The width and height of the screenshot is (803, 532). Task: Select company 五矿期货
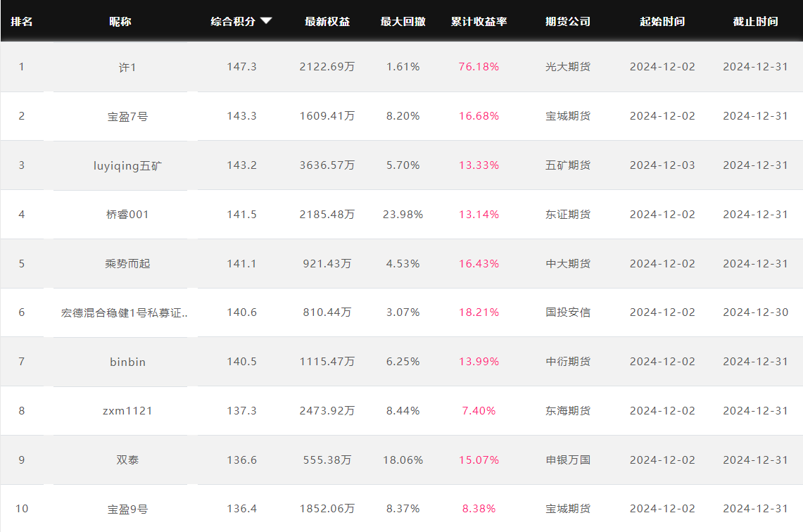pos(568,165)
